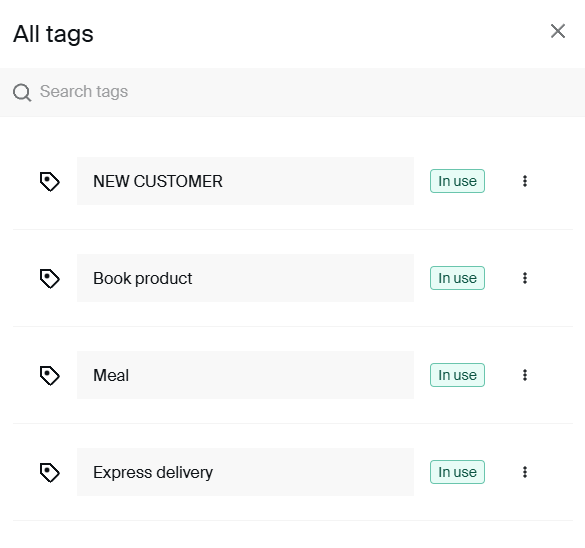Select the NEW CUSTOMER tag name field
This screenshot has height=548, width=585.
pyautogui.click(x=245, y=181)
